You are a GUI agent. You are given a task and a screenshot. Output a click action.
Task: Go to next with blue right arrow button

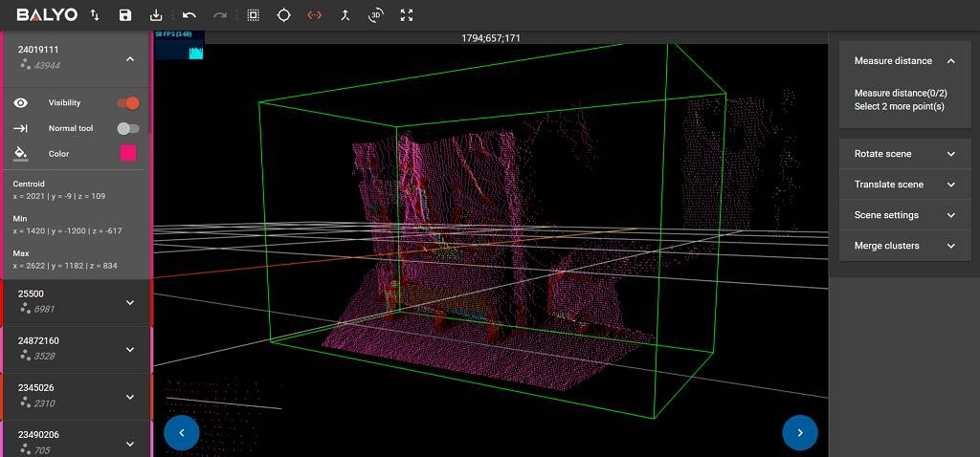point(800,433)
